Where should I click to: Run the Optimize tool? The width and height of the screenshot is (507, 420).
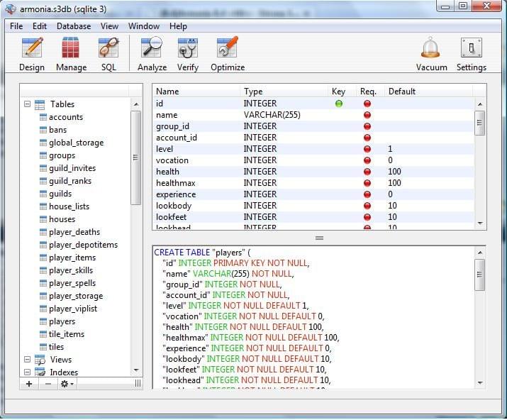228,54
